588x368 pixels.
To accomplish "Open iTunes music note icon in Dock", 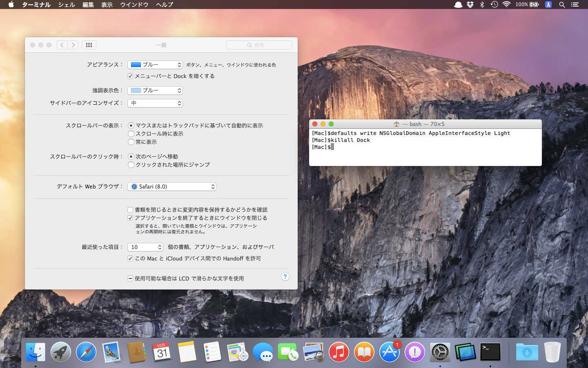I will point(339,352).
